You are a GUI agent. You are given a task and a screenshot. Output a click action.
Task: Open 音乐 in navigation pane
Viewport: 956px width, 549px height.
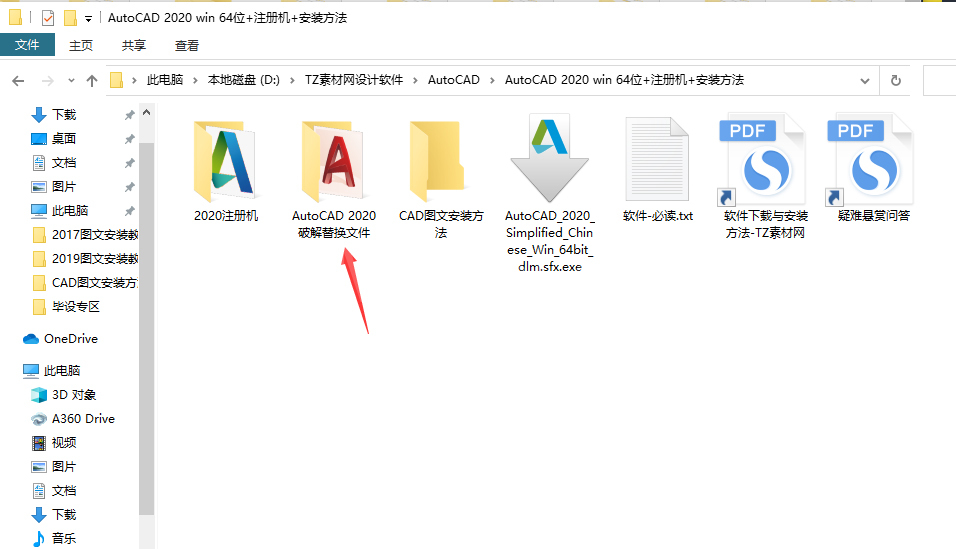point(54,539)
